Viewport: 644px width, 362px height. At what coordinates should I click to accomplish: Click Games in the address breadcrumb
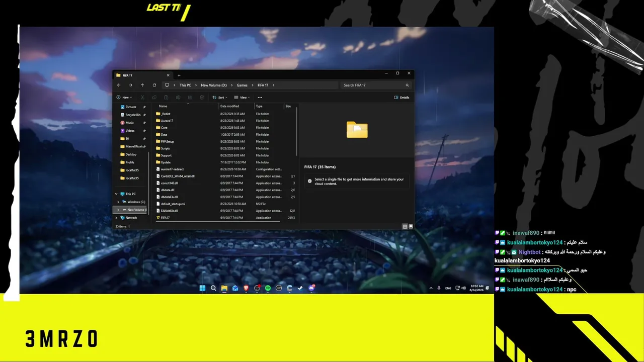[242, 85]
